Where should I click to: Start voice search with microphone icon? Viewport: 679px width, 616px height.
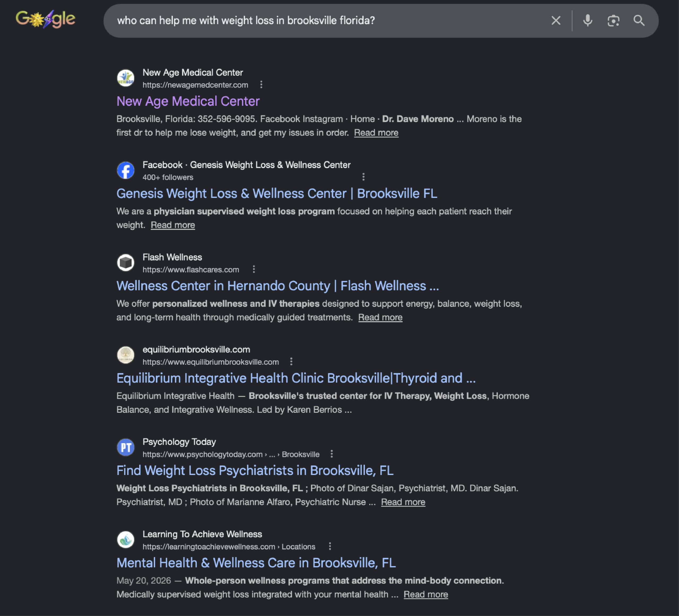click(x=587, y=20)
